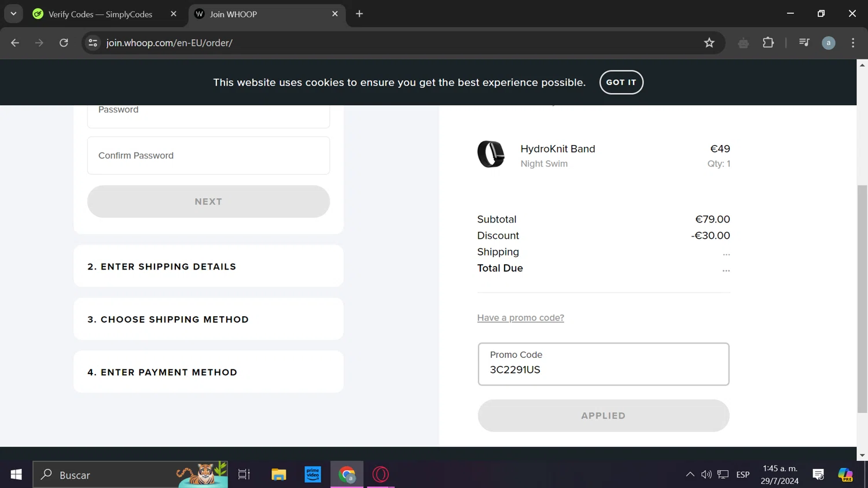Switch to the Verify Codes SimplyCodes tab
Viewport: 868px width, 488px height.
coord(101,14)
